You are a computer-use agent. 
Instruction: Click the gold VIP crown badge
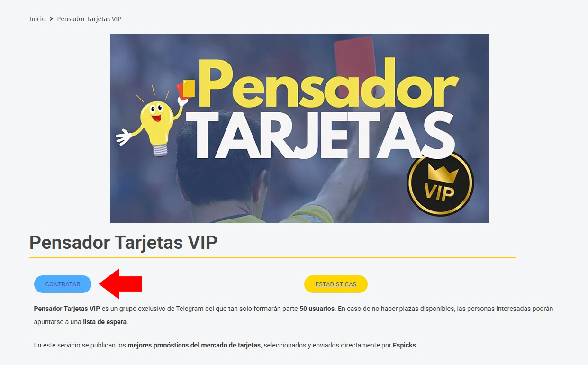(x=440, y=184)
